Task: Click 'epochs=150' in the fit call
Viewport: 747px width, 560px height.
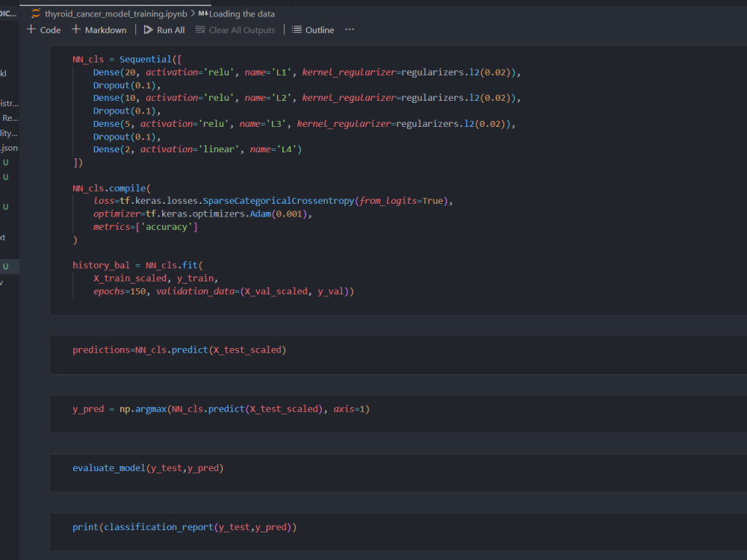Action: (120, 291)
